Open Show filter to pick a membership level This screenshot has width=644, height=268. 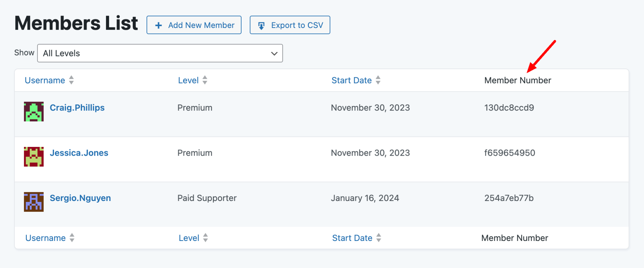pyautogui.click(x=160, y=53)
